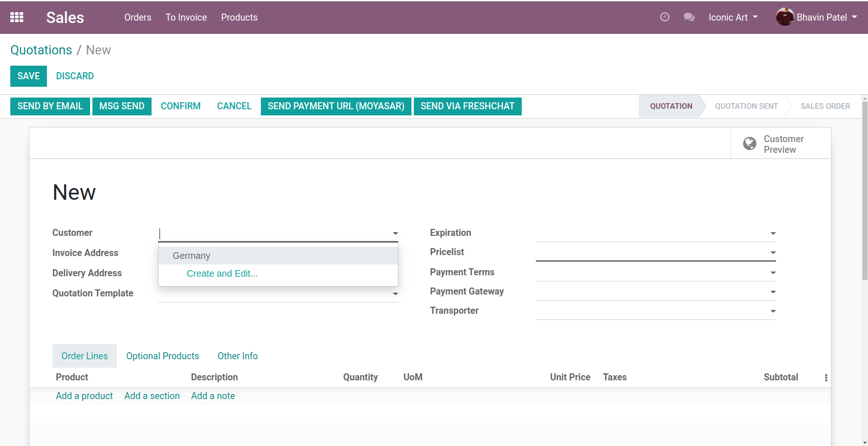Click the Cancel button

click(234, 106)
